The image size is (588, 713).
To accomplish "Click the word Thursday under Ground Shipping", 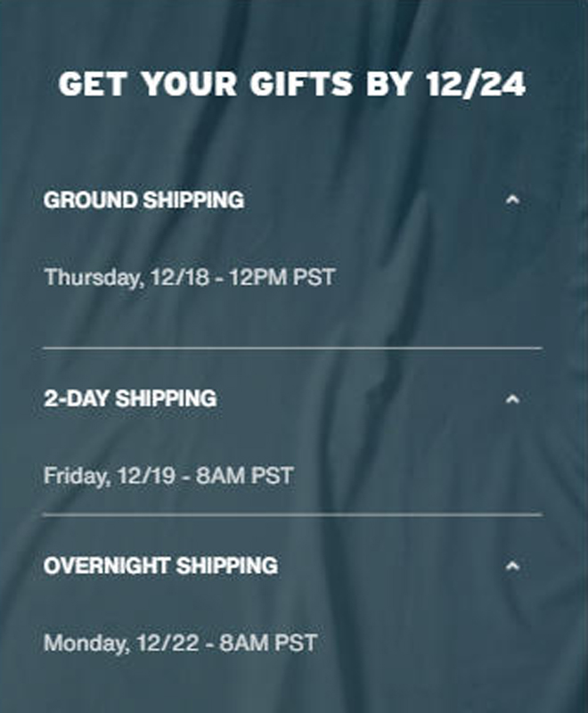I will (91, 277).
